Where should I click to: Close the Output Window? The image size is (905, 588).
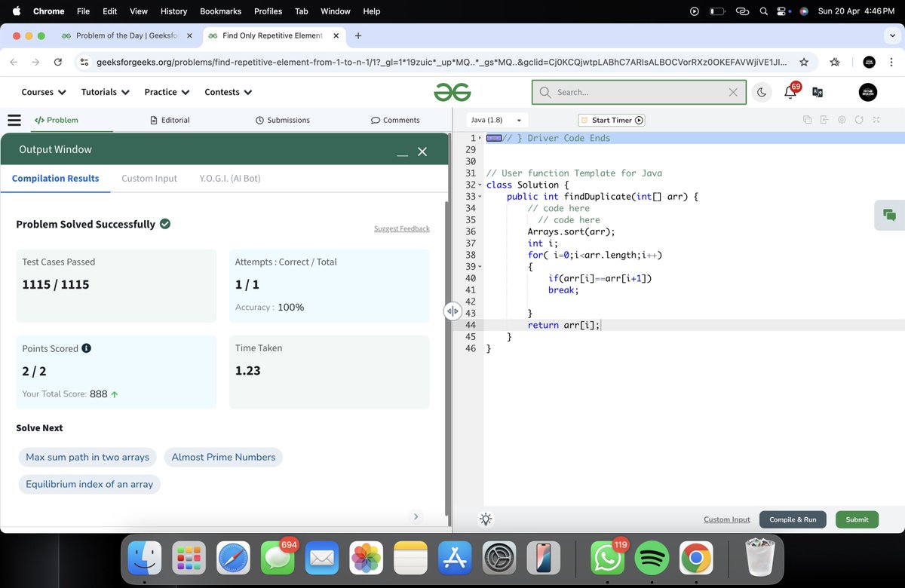[x=422, y=152]
